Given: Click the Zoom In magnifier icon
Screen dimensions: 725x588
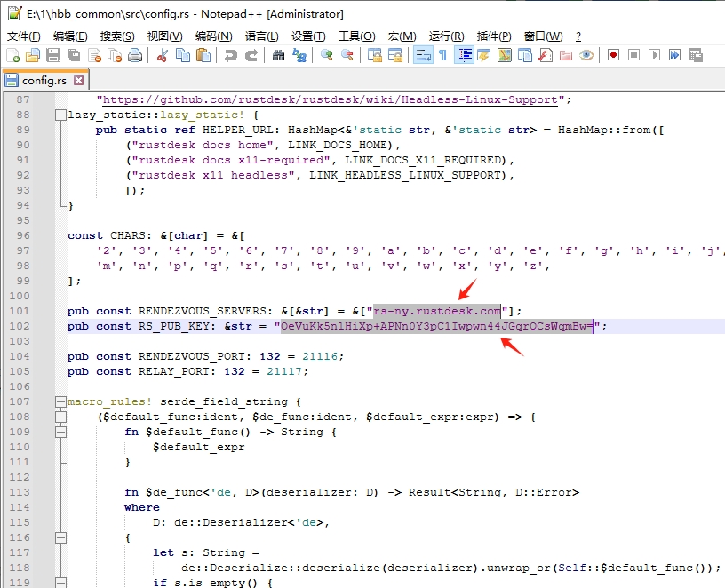Looking at the screenshot, I should (x=327, y=55).
